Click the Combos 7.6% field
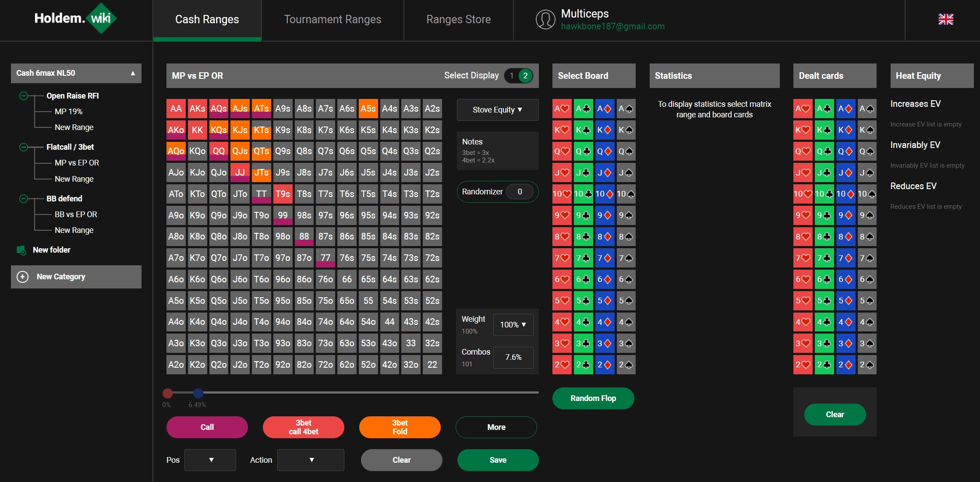This screenshot has height=482, width=980. point(513,358)
